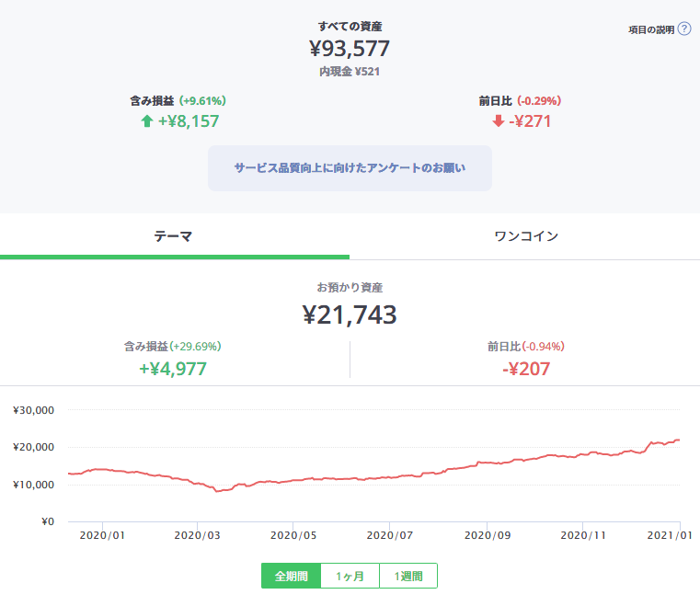
Task: Switch to the テーマ tab
Action: coord(173,236)
